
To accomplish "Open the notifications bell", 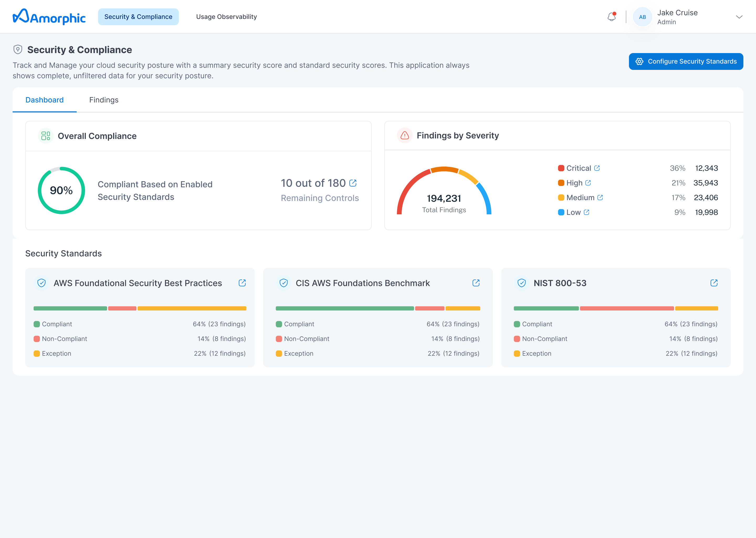I will (x=612, y=17).
